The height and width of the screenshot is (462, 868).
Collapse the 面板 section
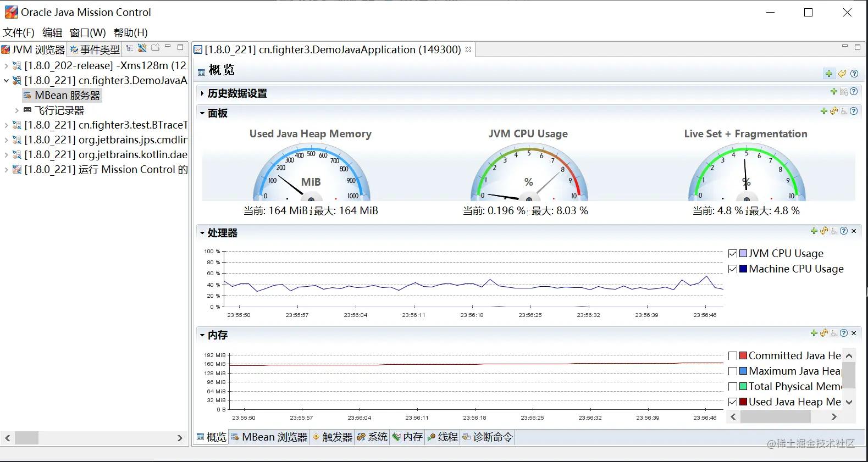pyautogui.click(x=202, y=113)
